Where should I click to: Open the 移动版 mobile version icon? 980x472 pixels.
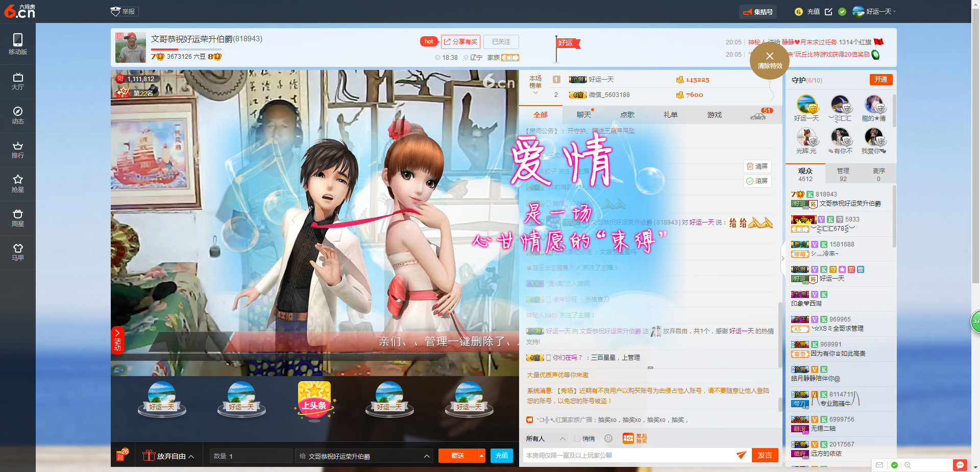click(x=17, y=44)
